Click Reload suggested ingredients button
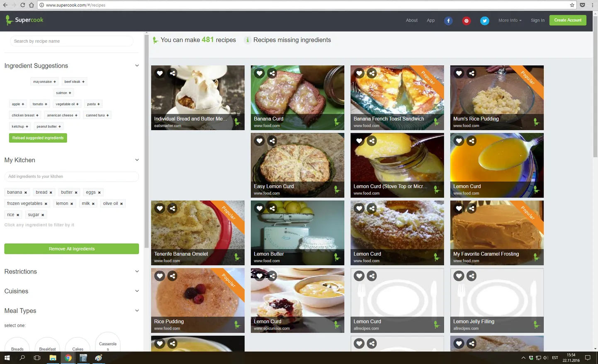This screenshot has width=598, height=364. pos(38,138)
